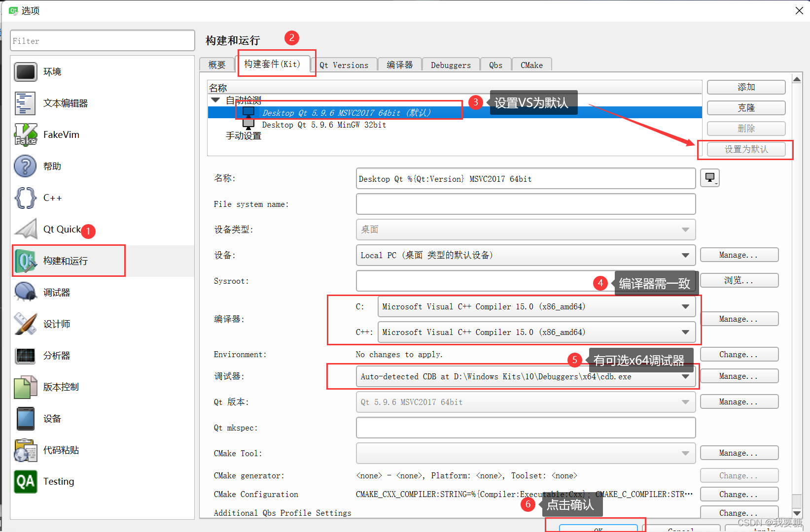810x532 pixels.
Task: Click Change button for Additional Qbs Profile Settings
Action: click(739, 513)
